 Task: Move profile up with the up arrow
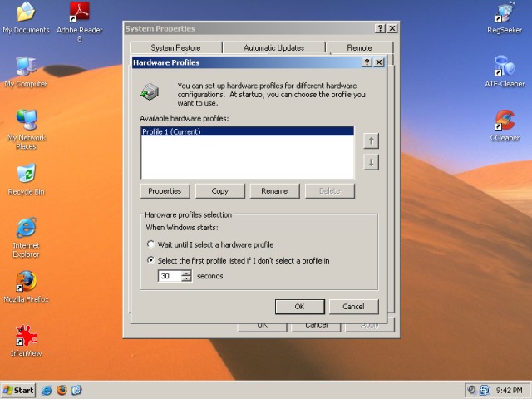(x=371, y=140)
